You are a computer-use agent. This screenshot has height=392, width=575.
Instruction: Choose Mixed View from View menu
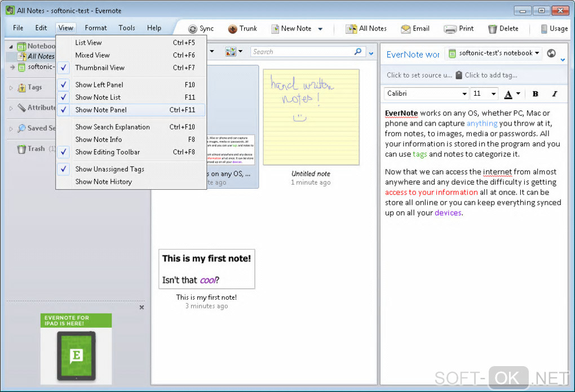click(131, 55)
